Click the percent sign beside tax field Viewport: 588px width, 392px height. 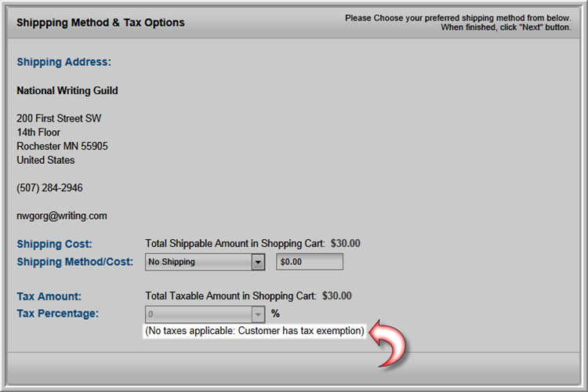point(276,314)
